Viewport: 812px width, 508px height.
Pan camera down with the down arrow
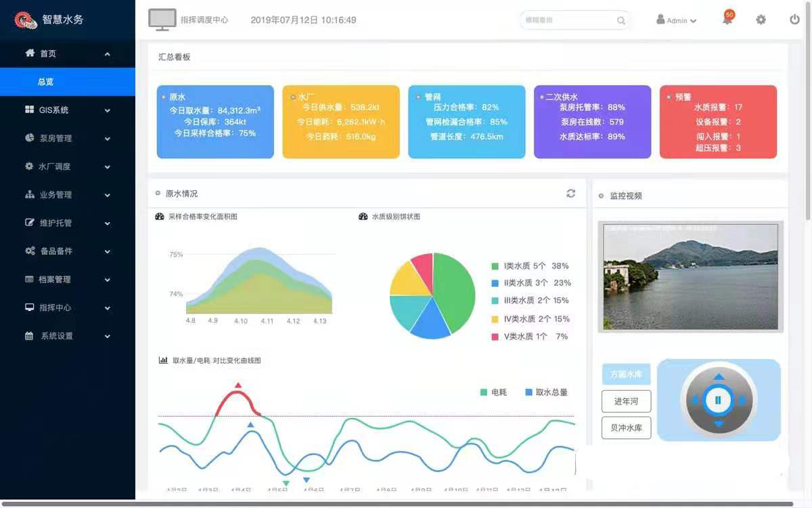(719, 424)
